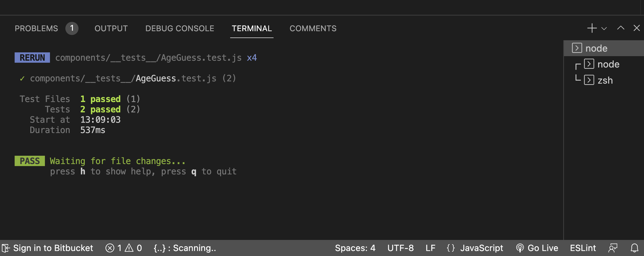Viewport: 644px width, 256px height.
Task: Change file encoding from UTF-8
Action: pyautogui.click(x=400, y=248)
